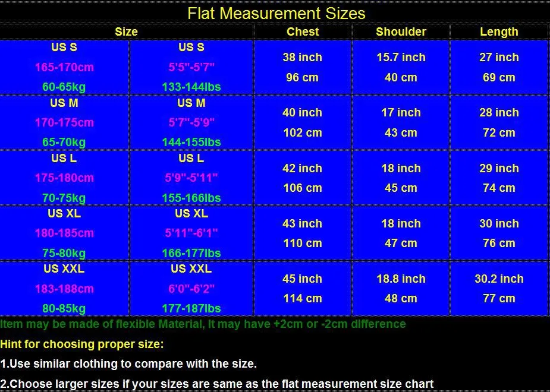Select the '43 cm' shoulder value
This screenshot has height=392, width=550.
pos(401,133)
